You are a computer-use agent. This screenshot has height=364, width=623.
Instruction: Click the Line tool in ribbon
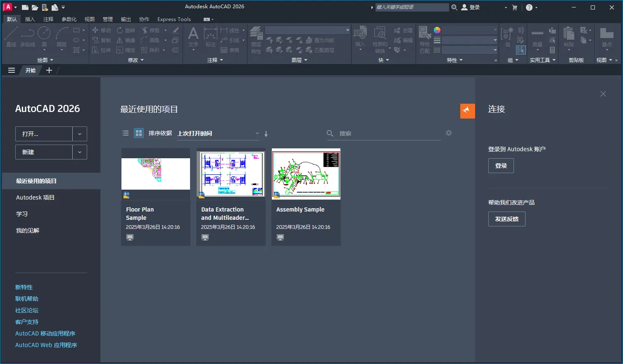pos(11,36)
